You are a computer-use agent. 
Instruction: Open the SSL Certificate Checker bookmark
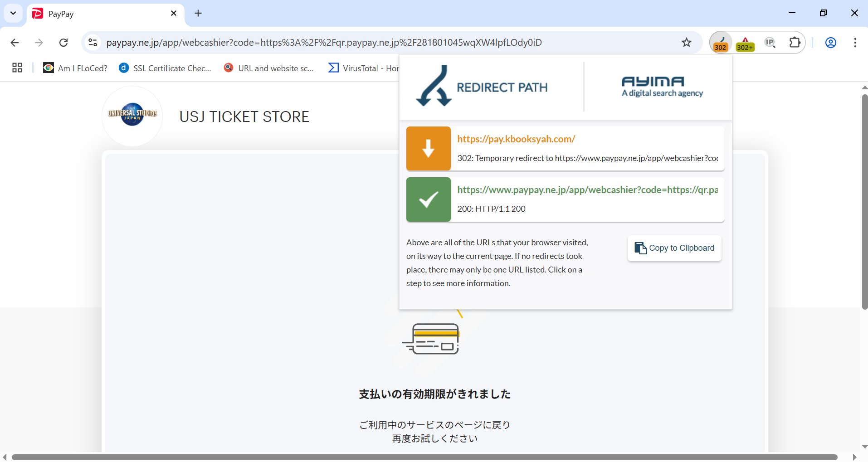165,68
